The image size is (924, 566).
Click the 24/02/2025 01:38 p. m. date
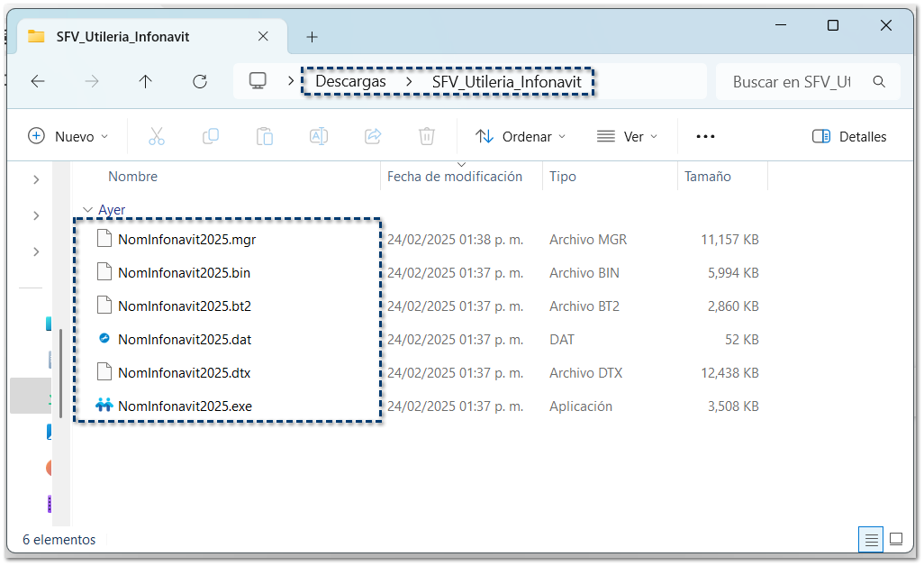(x=455, y=240)
